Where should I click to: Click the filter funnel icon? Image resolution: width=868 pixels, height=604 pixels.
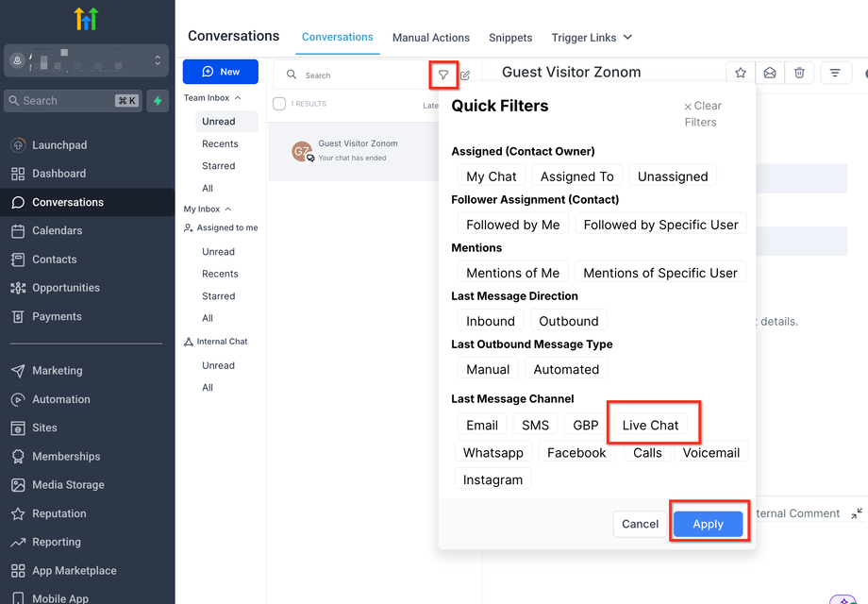coord(442,75)
